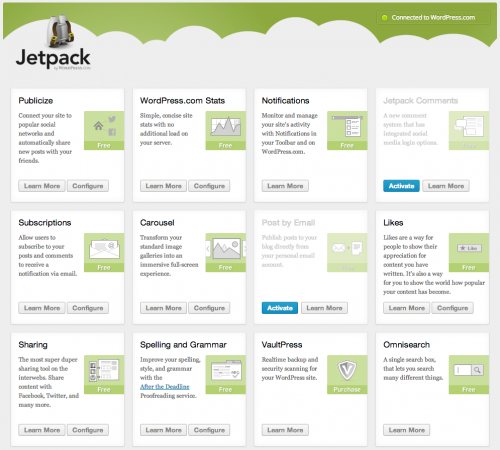
Task: Open Learn More for Jetpack Comments
Action: tap(446, 186)
